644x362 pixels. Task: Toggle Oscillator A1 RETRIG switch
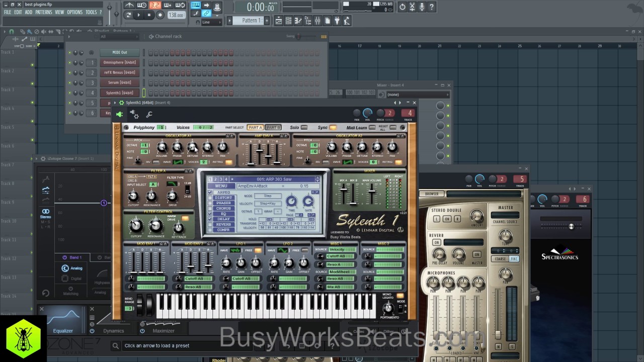click(x=229, y=162)
